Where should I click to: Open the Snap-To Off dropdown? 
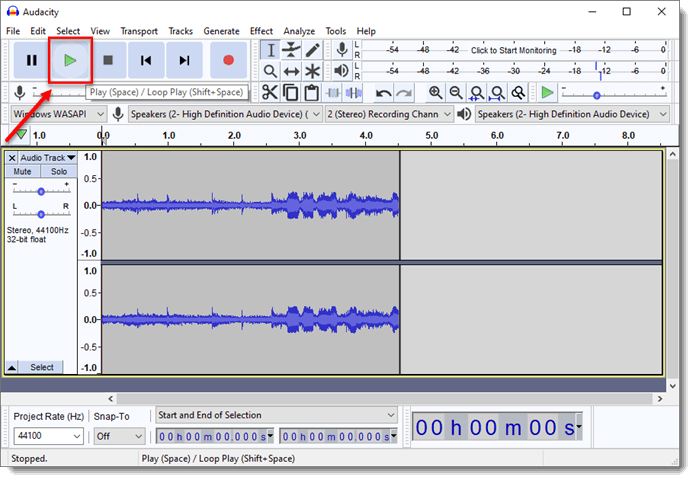coord(119,436)
